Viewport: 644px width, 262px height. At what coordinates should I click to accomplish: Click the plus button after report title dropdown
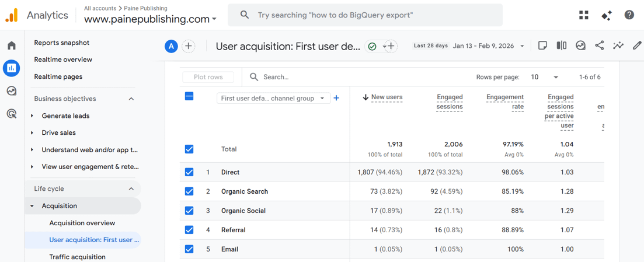pyautogui.click(x=391, y=47)
